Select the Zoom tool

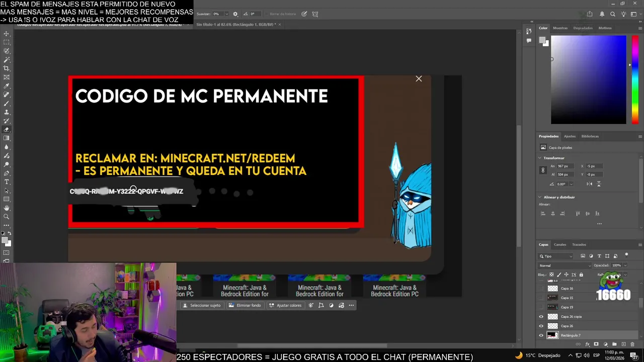pos(7,217)
